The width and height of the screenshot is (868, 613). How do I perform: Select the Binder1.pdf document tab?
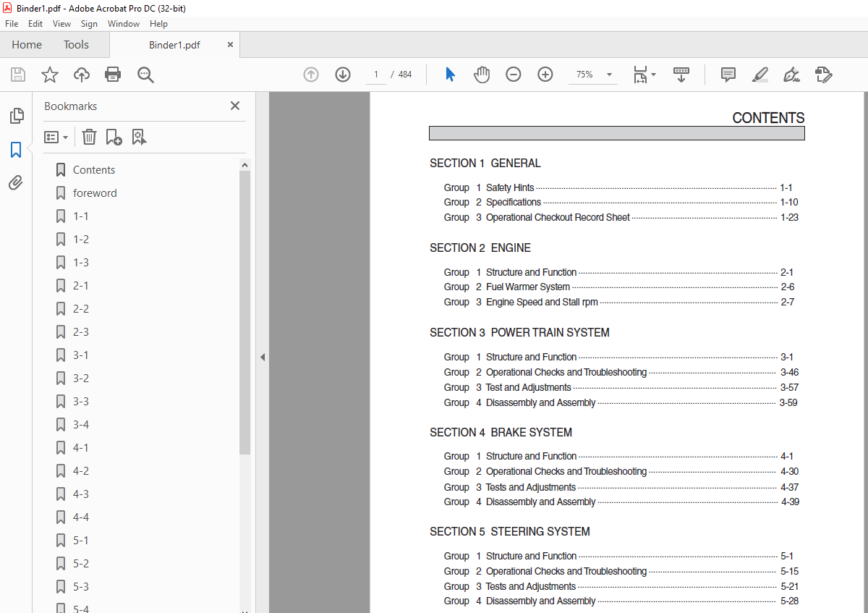tap(174, 45)
